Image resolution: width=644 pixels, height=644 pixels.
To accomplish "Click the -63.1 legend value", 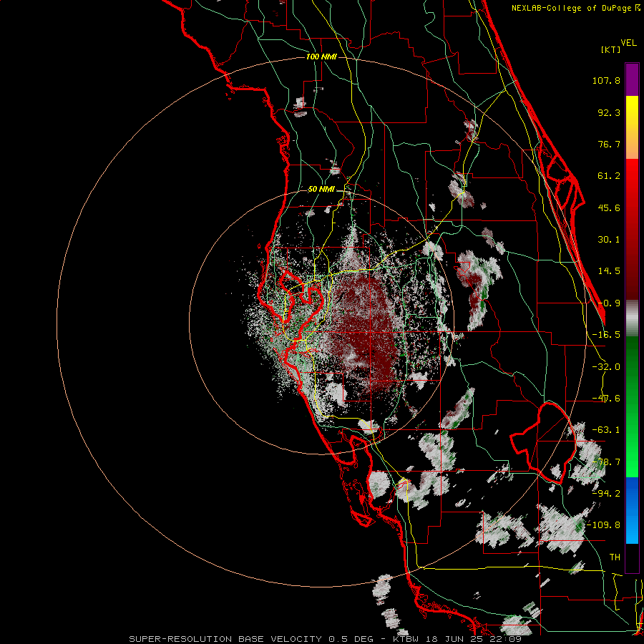I will point(606,430).
